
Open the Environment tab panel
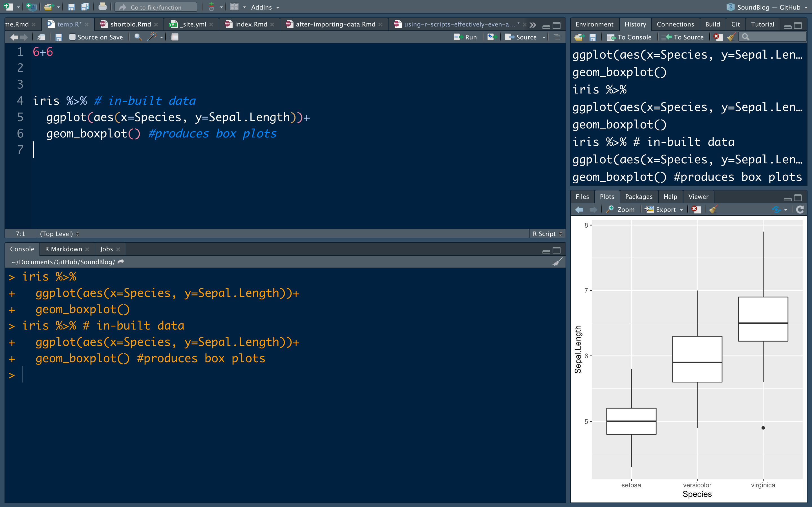pos(593,23)
